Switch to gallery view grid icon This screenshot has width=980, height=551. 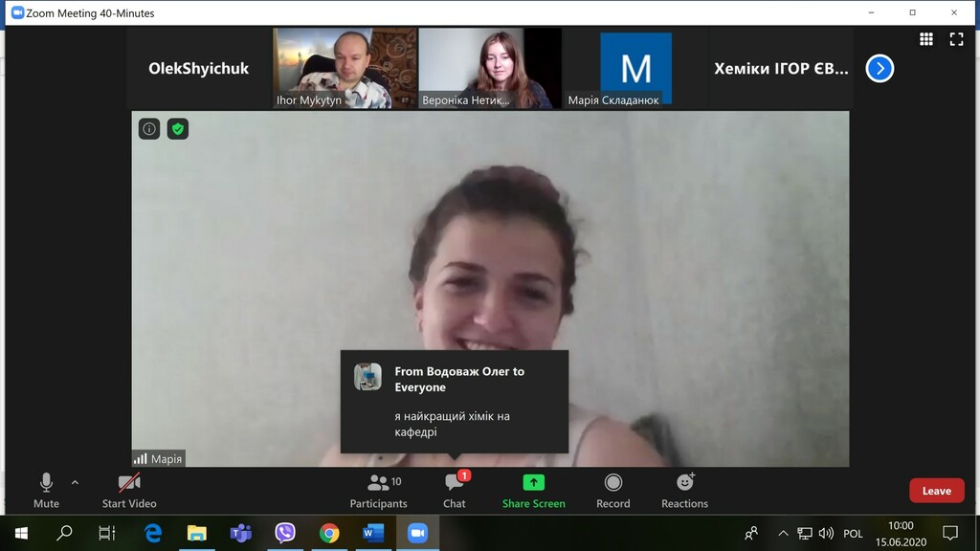(925, 39)
